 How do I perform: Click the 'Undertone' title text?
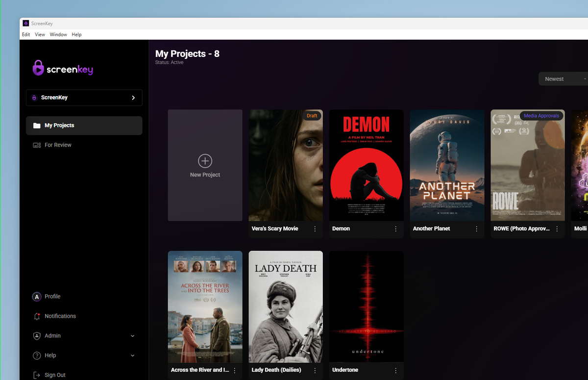[x=345, y=370]
